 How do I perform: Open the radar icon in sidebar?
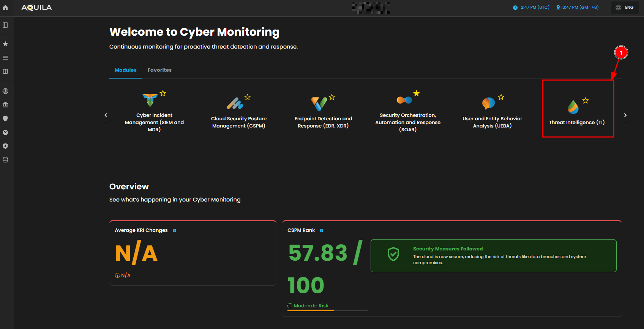(x=5, y=91)
